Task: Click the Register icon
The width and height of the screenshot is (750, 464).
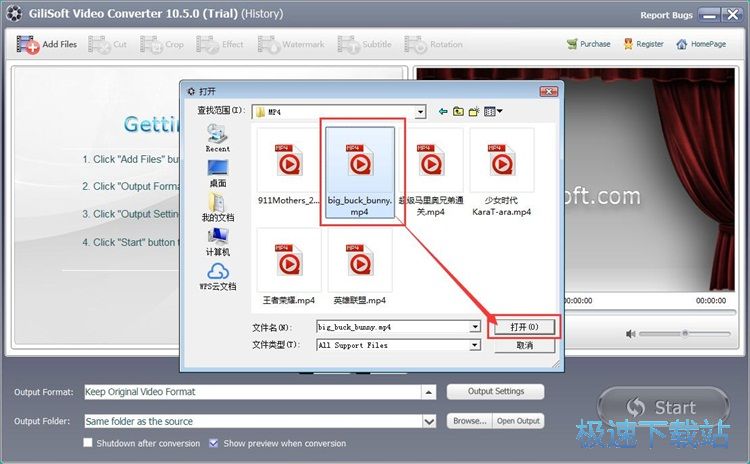Action: pos(628,44)
